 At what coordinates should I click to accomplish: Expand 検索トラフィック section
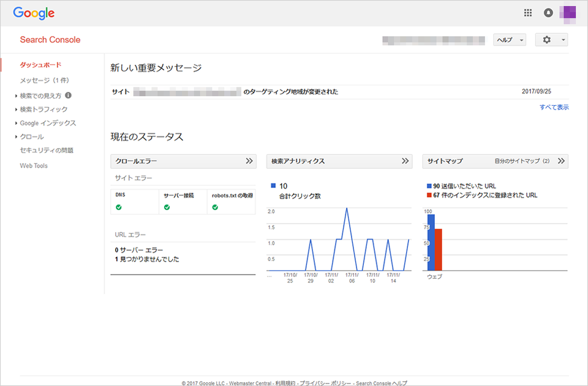(x=43, y=109)
